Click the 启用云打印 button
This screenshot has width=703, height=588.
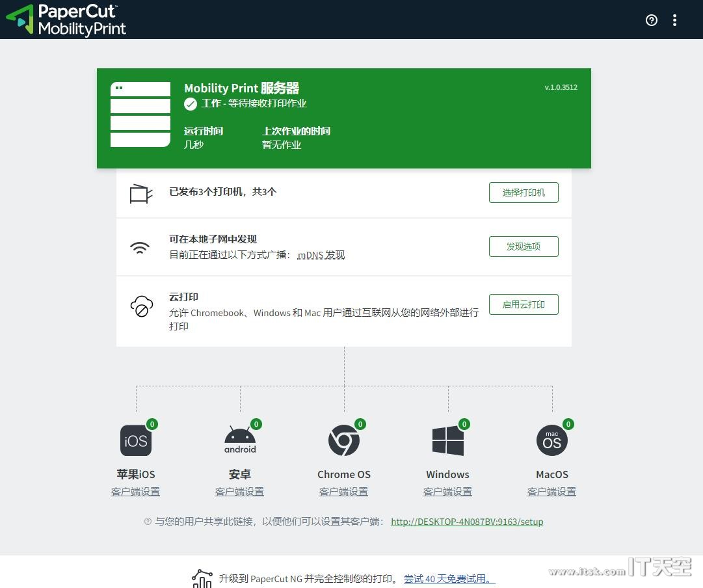pyautogui.click(x=524, y=304)
